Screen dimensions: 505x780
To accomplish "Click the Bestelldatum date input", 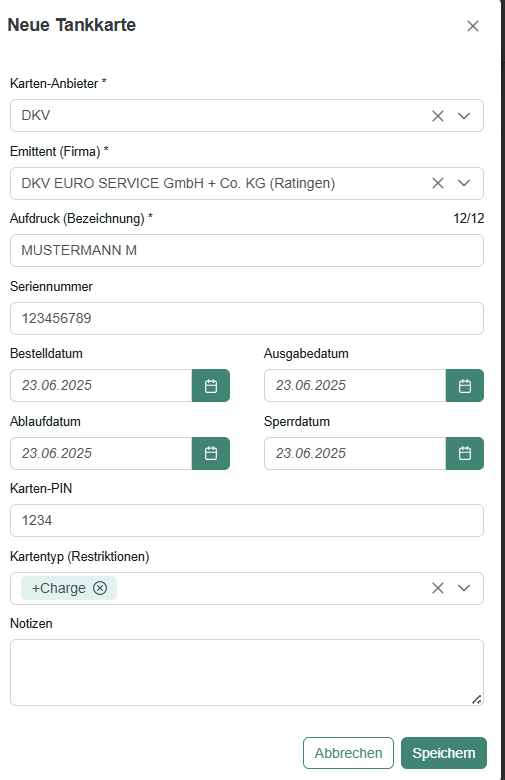I will (x=101, y=386).
